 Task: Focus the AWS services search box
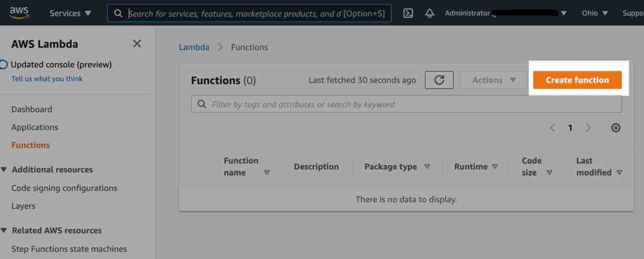pos(249,14)
